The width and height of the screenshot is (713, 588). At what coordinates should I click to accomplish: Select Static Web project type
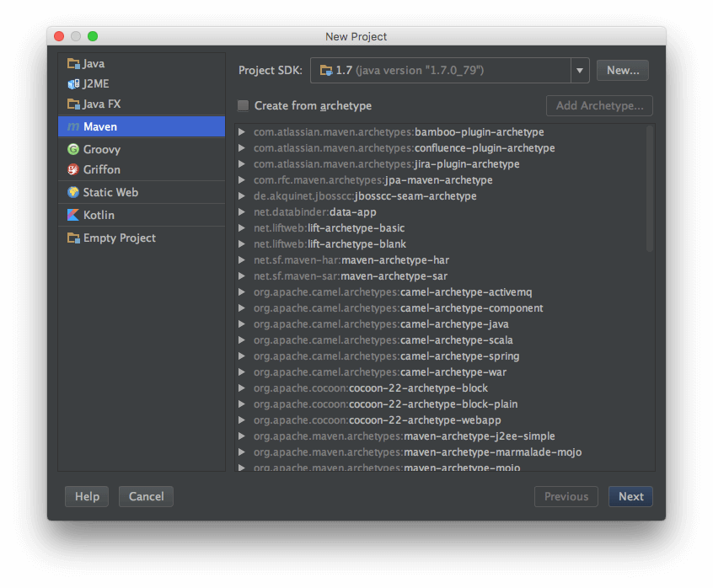point(142,192)
